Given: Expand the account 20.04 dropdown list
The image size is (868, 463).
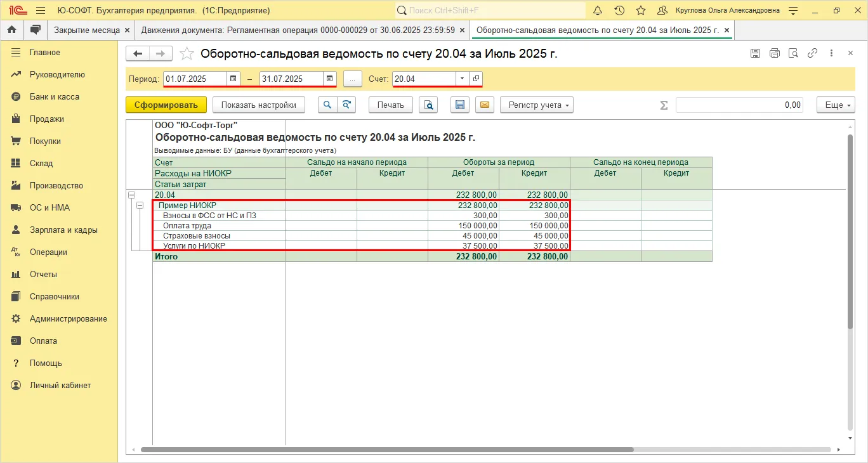Looking at the screenshot, I should [x=463, y=79].
